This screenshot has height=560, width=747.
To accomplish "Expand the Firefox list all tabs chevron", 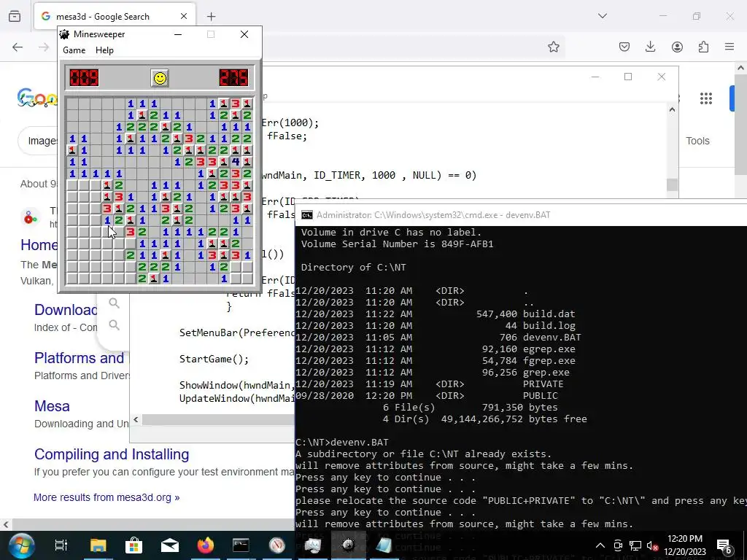I will tap(603, 16).
